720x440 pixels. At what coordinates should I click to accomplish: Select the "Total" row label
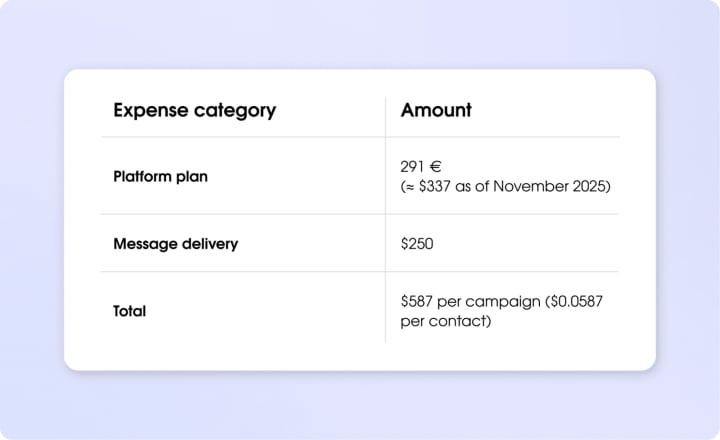tap(129, 311)
